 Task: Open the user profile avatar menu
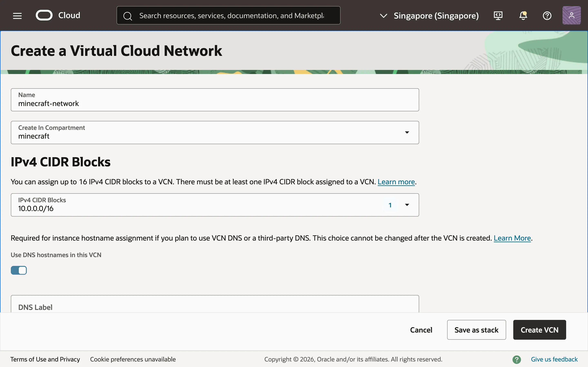pyautogui.click(x=571, y=15)
